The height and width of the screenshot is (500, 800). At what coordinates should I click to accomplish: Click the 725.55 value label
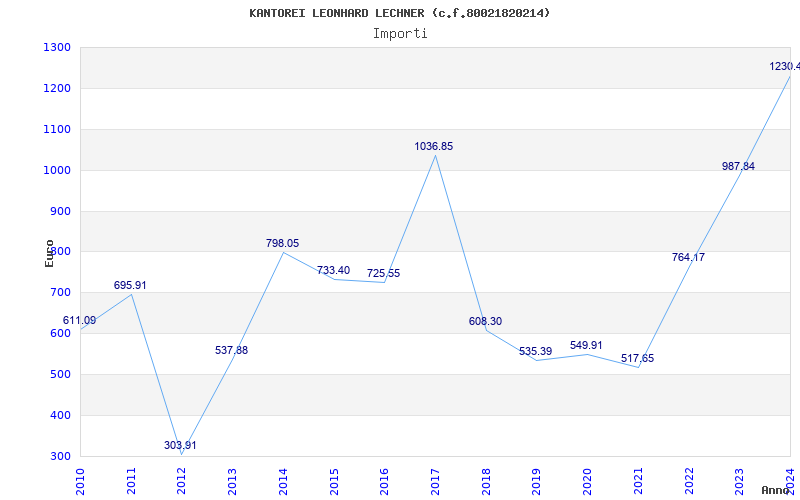[x=383, y=273]
